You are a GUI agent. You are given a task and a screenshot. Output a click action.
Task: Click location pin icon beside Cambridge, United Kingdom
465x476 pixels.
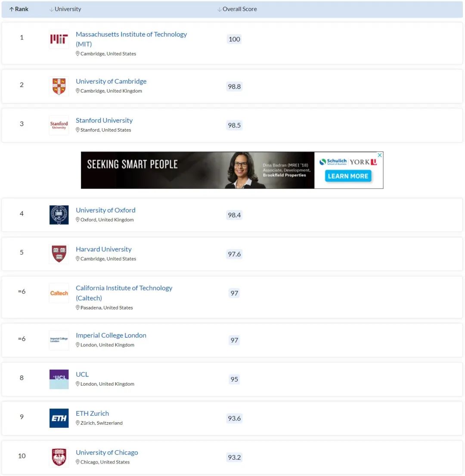coord(77,91)
